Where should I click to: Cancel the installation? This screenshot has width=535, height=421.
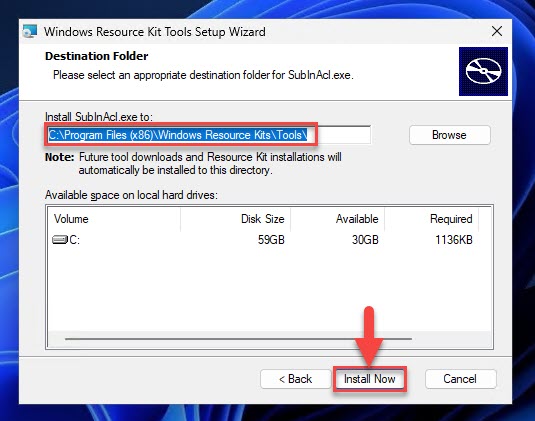pos(460,379)
